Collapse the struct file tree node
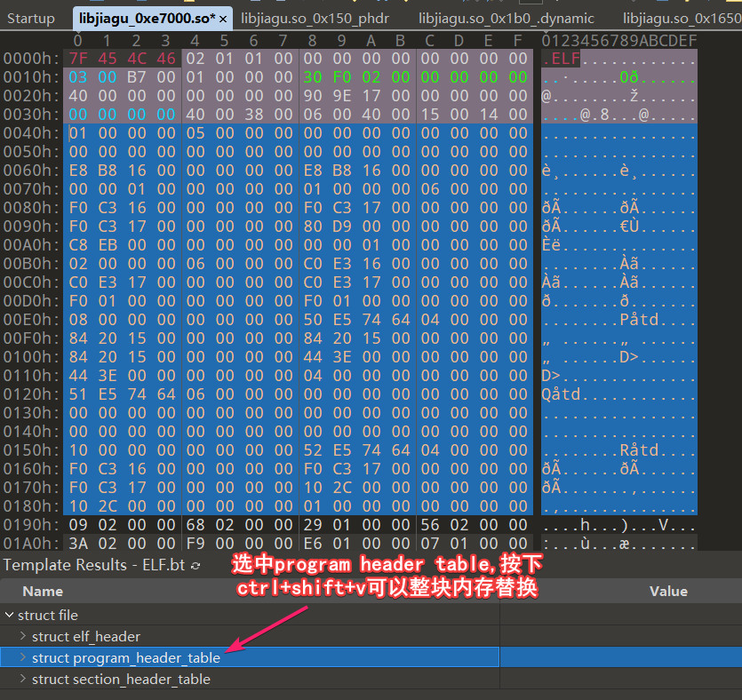The width and height of the screenshot is (742, 700). (x=9, y=615)
